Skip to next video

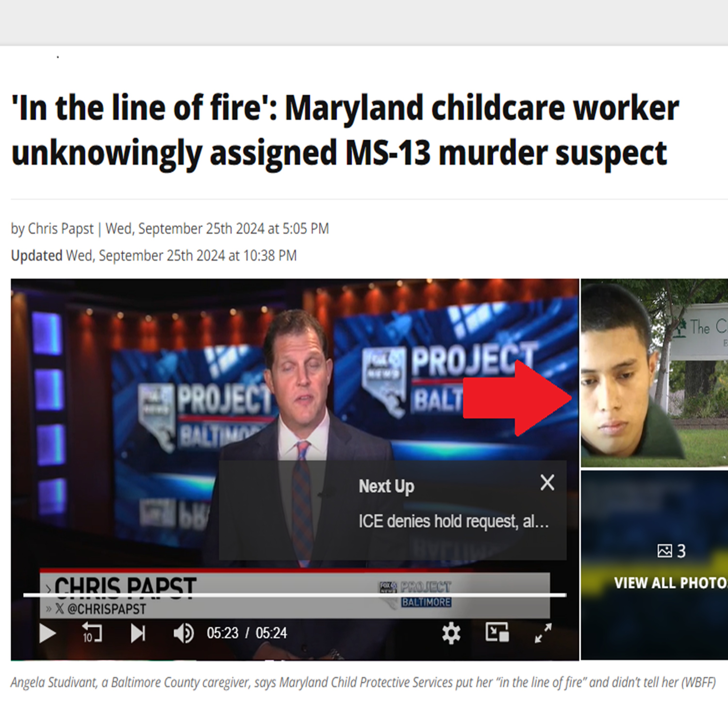tap(138, 633)
